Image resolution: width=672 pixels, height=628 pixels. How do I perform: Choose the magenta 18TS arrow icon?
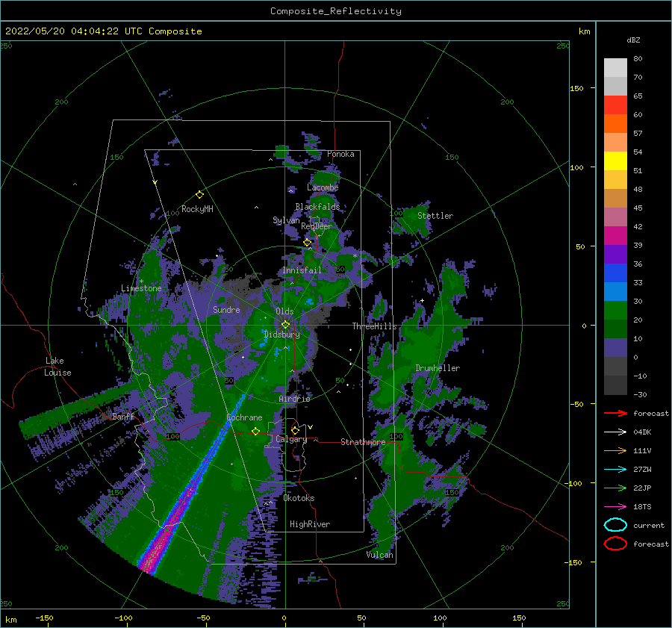click(x=615, y=507)
